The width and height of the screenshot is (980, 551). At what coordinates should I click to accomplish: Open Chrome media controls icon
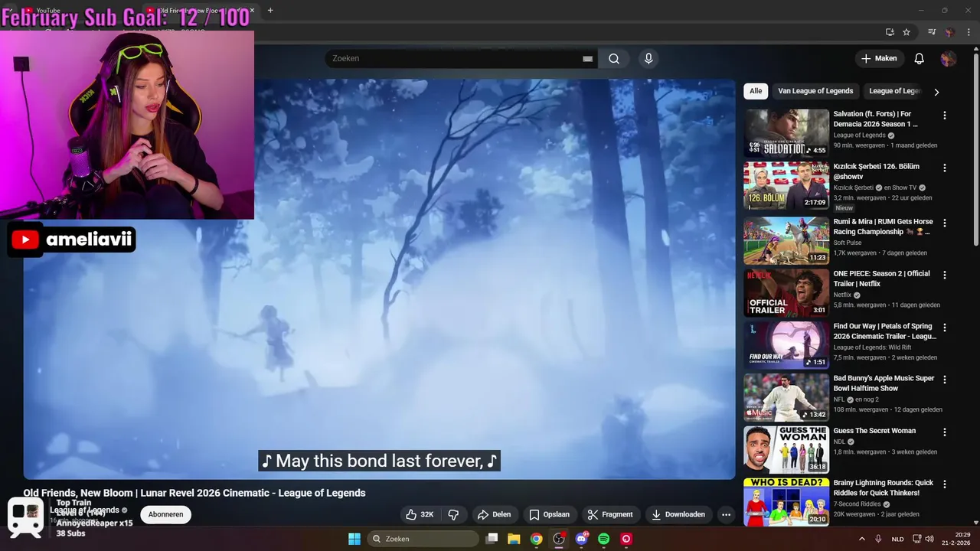coord(932,32)
